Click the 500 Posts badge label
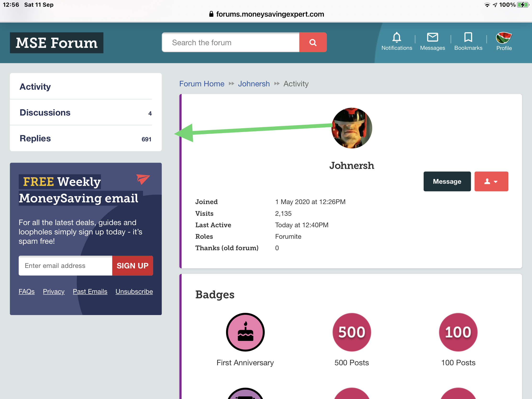This screenshot has height=399, width=532. click(x=352, y=362)
